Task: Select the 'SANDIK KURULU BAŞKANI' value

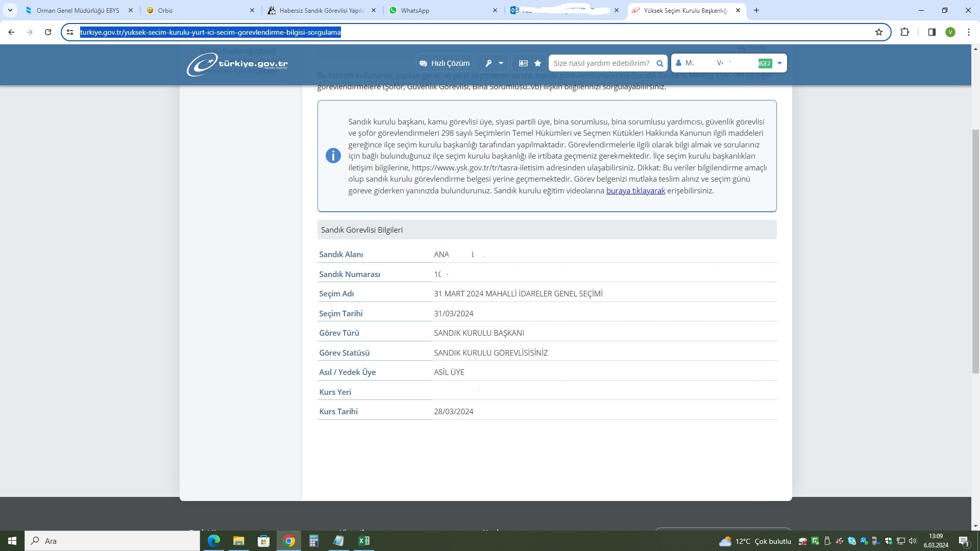Action: point(479,333)
